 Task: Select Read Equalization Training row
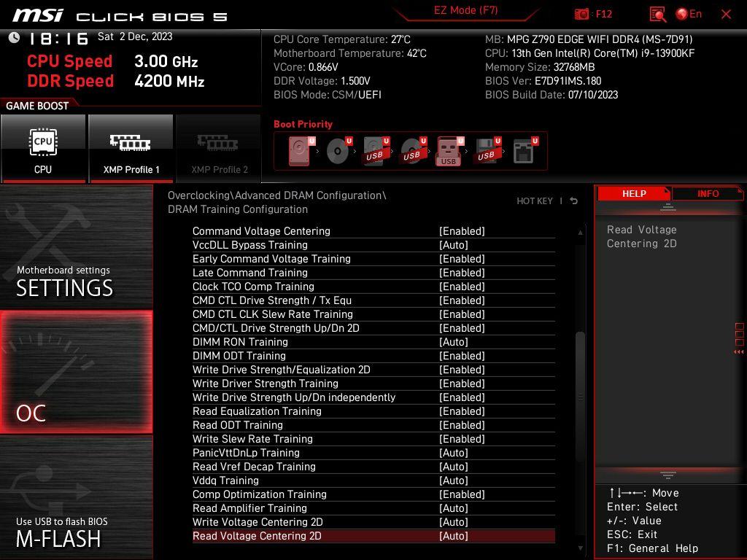pos(373,411)
